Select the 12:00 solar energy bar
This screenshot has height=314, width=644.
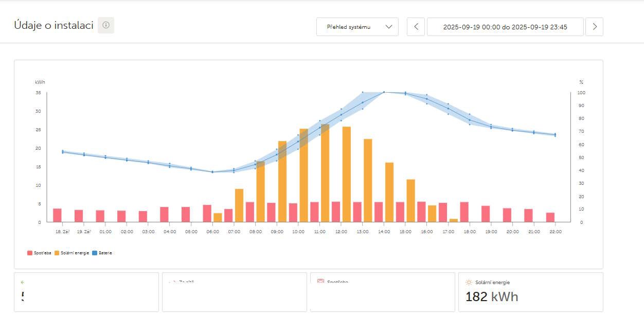click(347, 174)
